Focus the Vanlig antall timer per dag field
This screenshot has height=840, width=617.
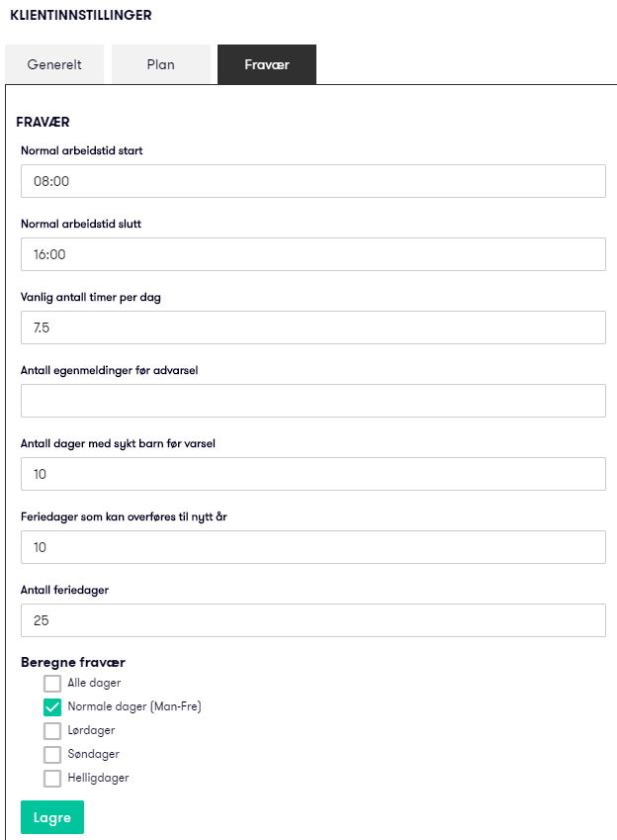coord(312,327)
